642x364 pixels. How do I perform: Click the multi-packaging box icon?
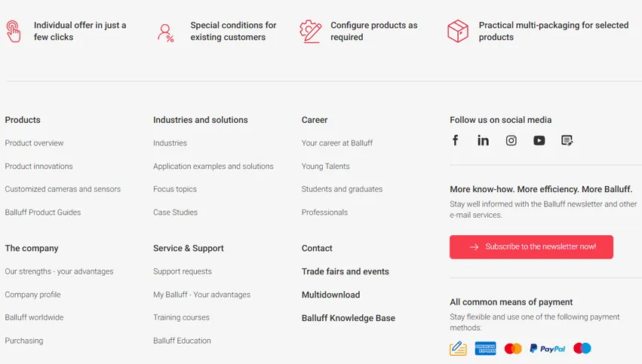click(458, 31)
